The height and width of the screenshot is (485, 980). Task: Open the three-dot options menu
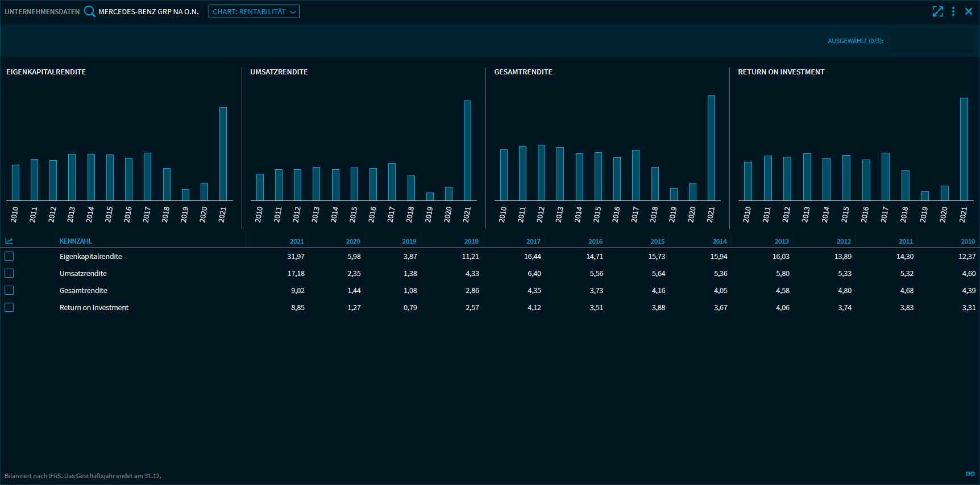pyautogui.click(x=953, y=11)
